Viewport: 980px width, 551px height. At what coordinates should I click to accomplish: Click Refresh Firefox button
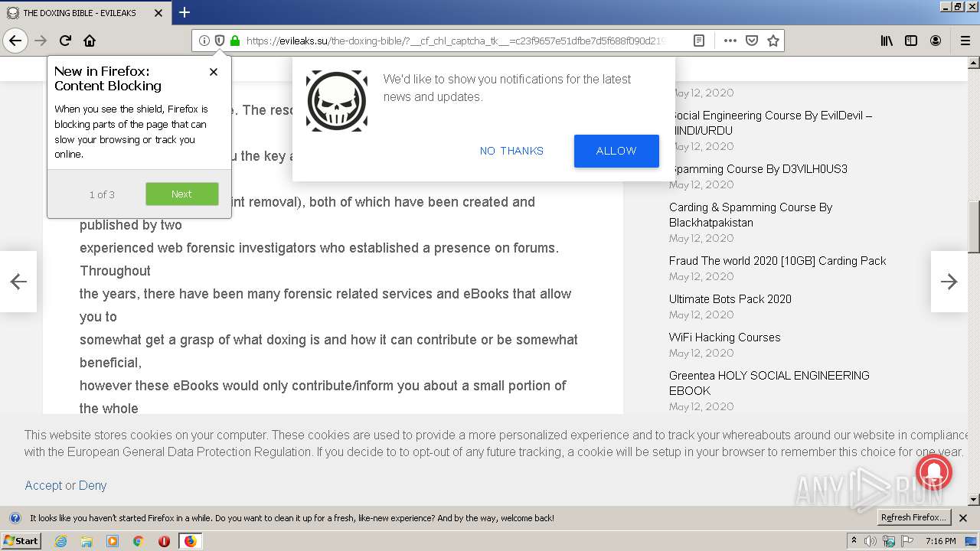(x=914, y=517)
